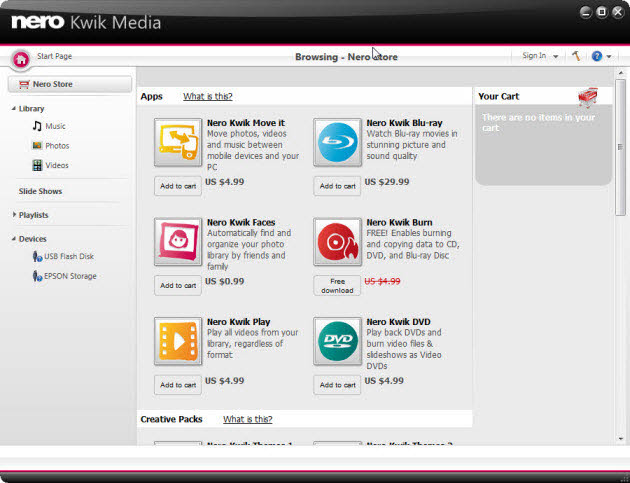The width and height of the screenshot is (630, 483).
Task: Click the Sign In text
Action: (534, 55)
